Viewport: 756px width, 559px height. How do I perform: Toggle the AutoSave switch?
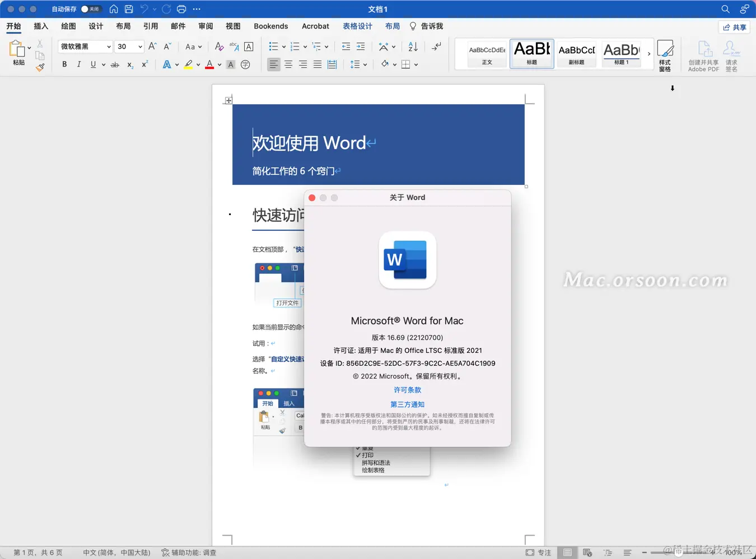tap(90, 9)
